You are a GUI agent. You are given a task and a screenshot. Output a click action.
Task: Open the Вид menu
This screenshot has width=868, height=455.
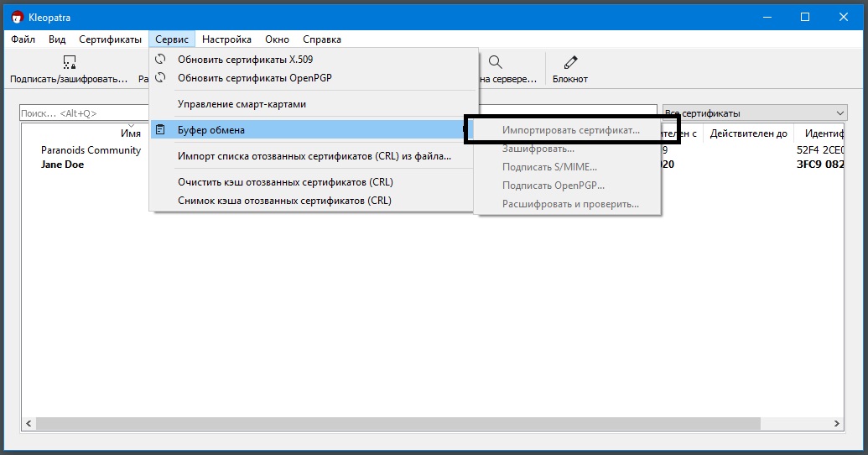[x=57, y=39]
